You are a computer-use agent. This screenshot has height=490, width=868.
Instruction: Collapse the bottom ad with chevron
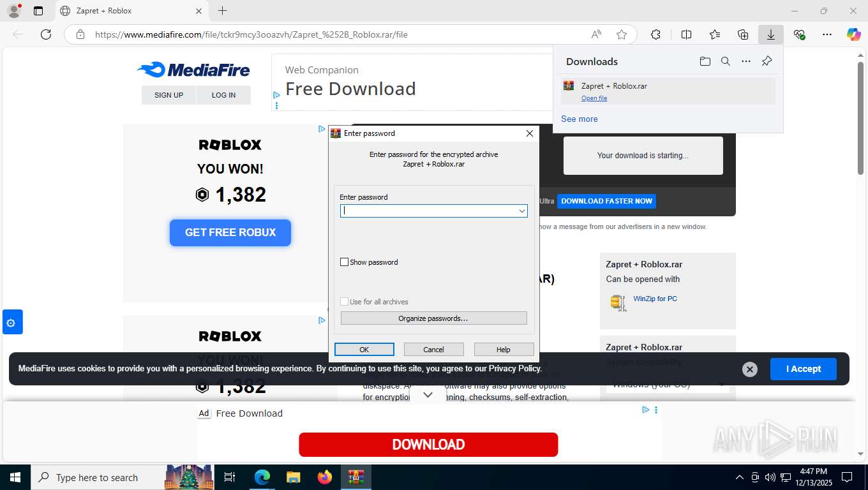pos(428,395)
